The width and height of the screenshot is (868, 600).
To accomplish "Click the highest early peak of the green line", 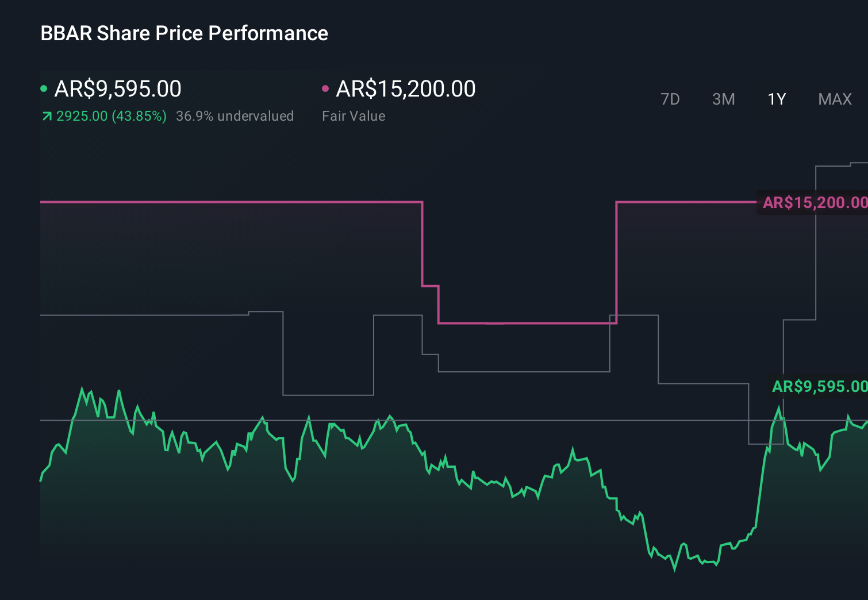I will [82, 389].
